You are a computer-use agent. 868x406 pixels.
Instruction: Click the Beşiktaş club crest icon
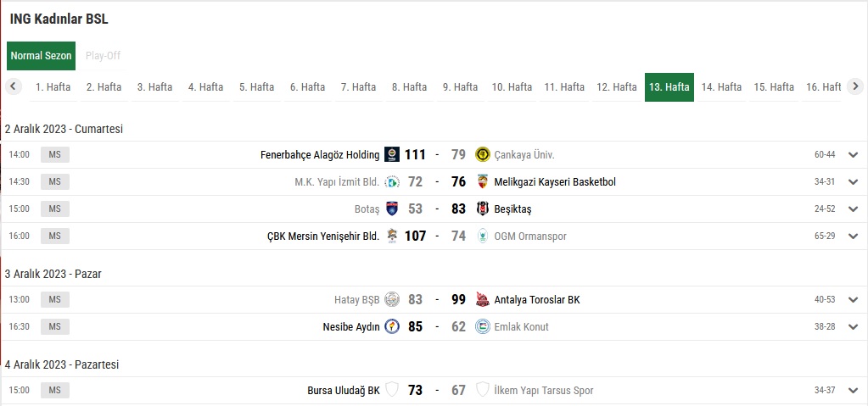point(483,209)
